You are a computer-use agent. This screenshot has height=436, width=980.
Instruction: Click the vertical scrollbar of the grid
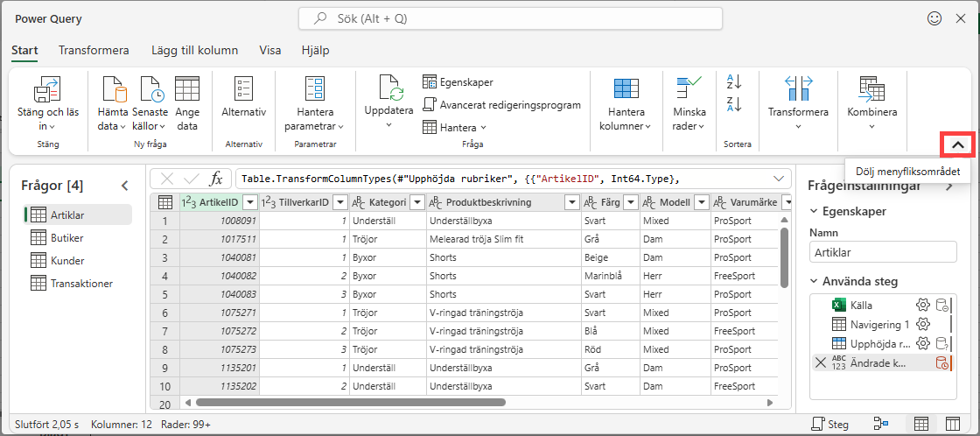tap(784, 257)
